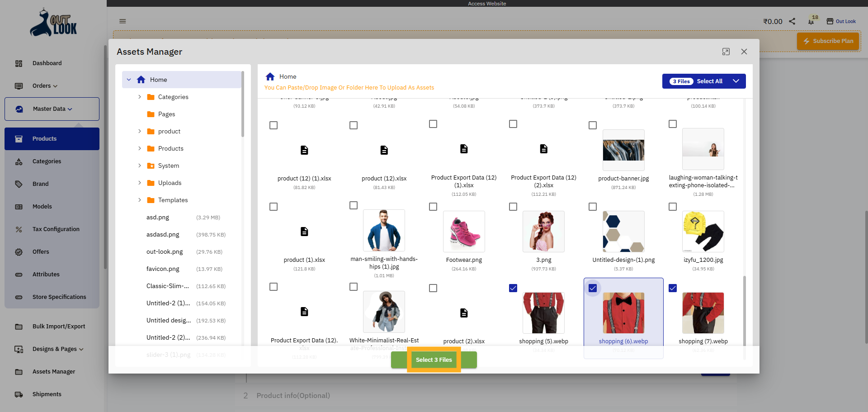
Task: Click the Shipments truck icon
Action: 19,394
